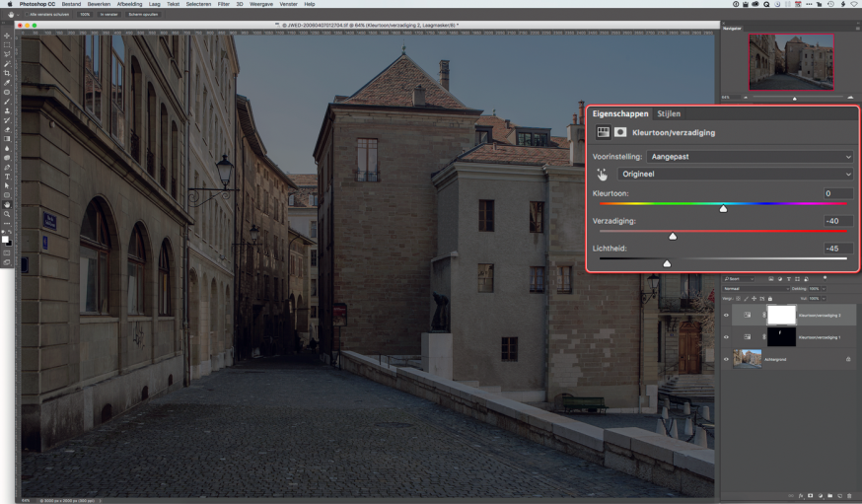The image size is (862, 504).
Task: Open the blend mode Normaal dropdown
Action: [755, 289]
